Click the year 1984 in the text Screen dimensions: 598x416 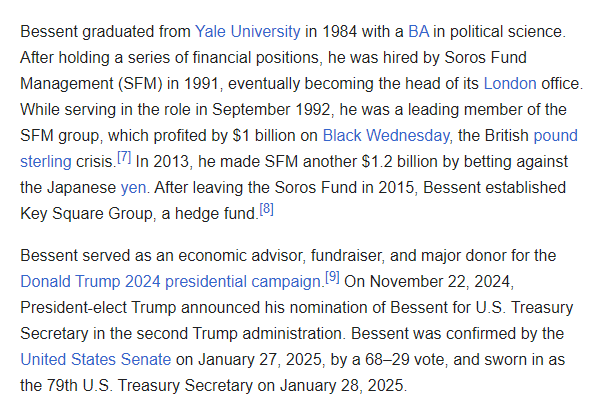(x=339, y=32)
